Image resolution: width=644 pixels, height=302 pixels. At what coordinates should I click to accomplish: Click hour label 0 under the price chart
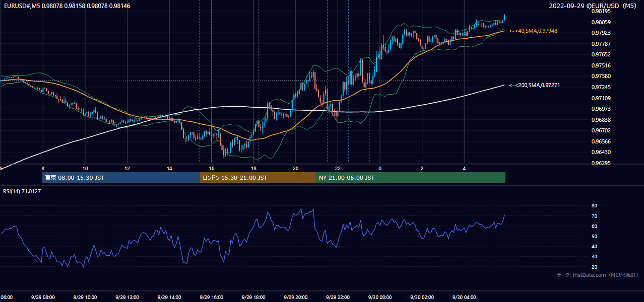click(x=380, y=168)
